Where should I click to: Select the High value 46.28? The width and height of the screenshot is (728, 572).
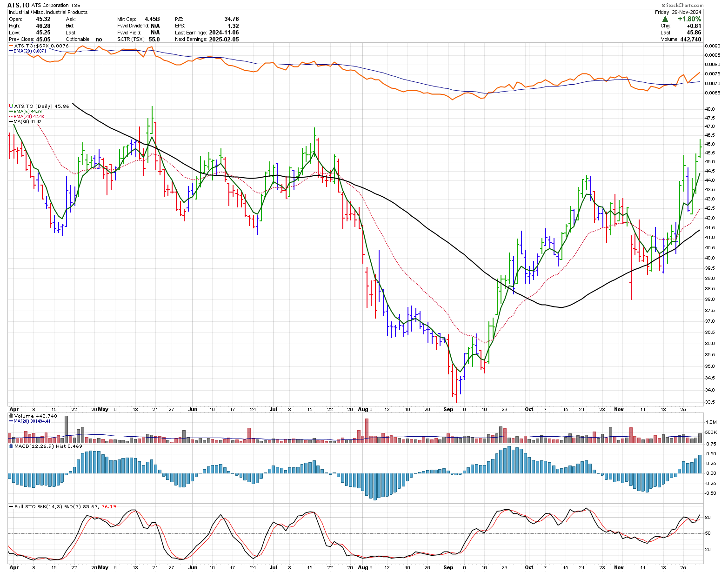[x=43, y=26]
